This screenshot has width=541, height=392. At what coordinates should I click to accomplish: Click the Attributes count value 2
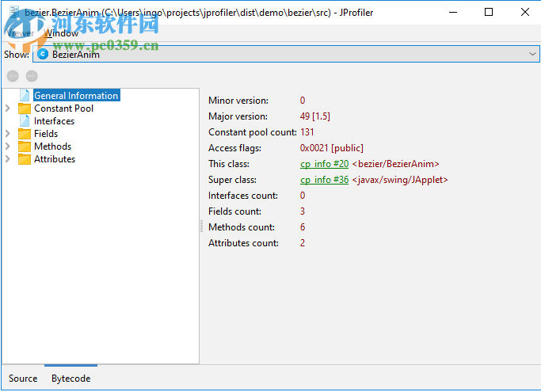303,243
